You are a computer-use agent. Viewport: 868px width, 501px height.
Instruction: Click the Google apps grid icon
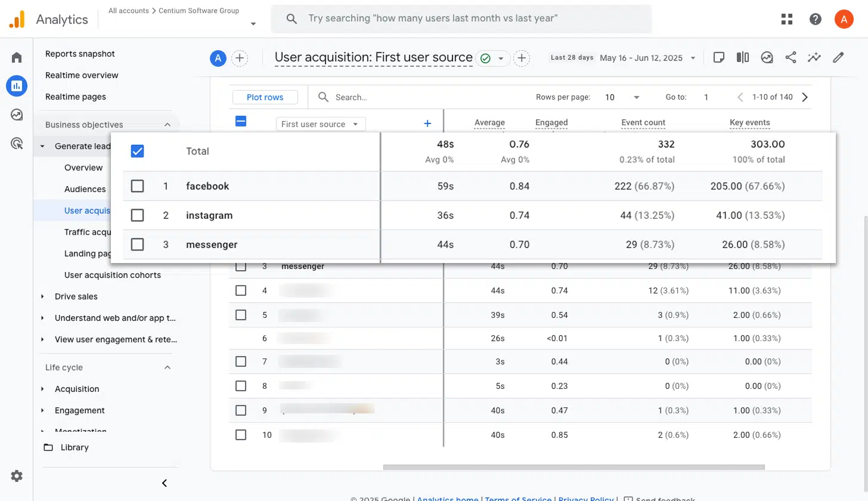[x=787, y=19]
